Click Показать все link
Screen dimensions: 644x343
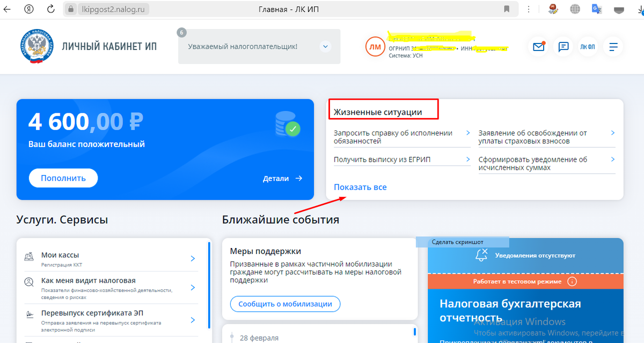(x=360, y=187)
